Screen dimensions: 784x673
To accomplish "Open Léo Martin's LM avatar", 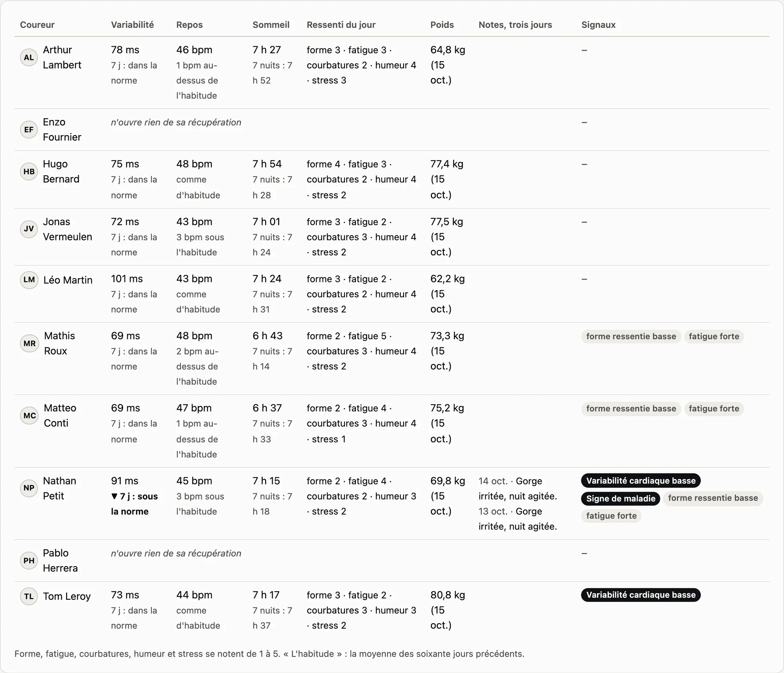I will (x=29, y=280).
